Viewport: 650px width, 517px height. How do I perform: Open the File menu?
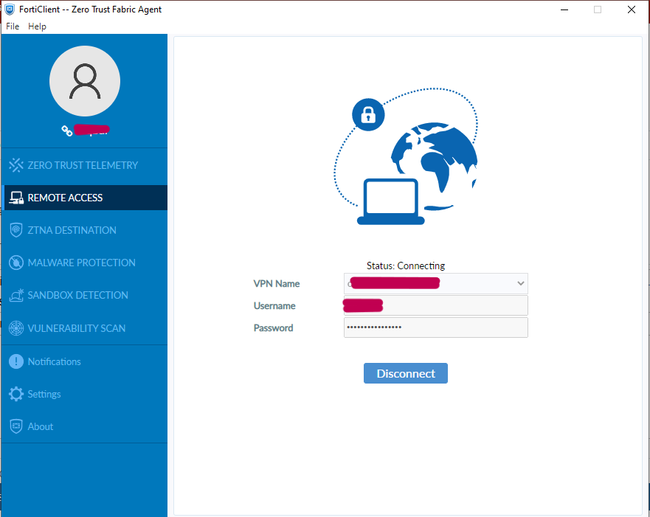[x=12, y=27]
